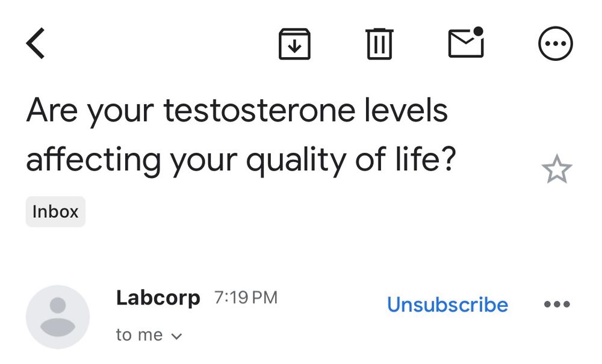
Task: Star the testosterone levels email
Action: coord(556,170)
